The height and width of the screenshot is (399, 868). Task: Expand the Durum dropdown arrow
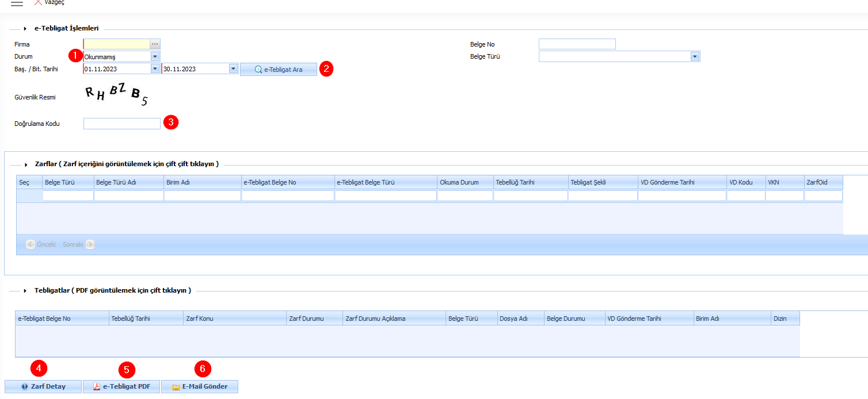click(155, 56)
